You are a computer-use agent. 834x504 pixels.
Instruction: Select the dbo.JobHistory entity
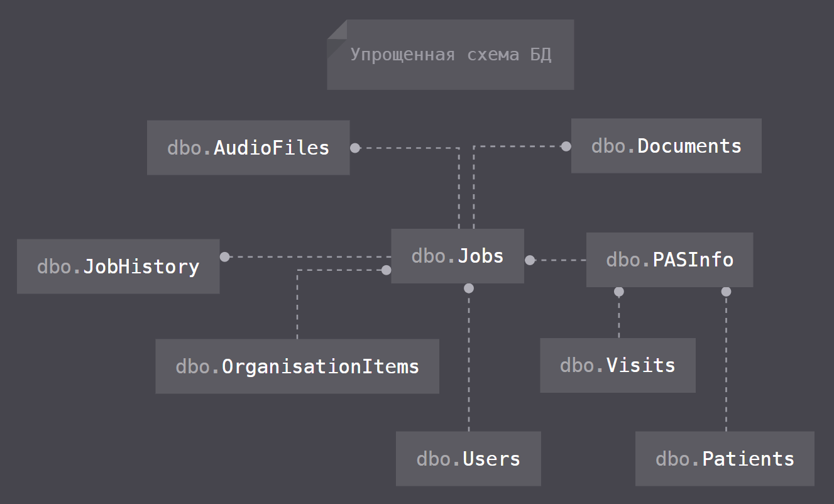click(118, 266)
